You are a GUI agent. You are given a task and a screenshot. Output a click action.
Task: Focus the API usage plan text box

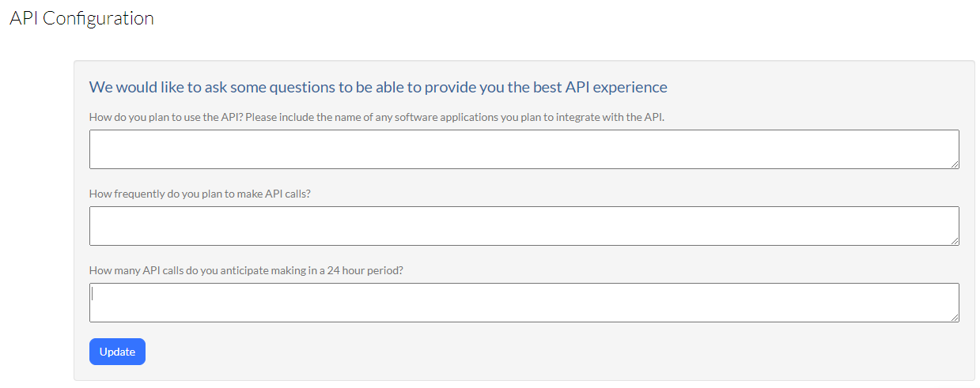click(524, 149)
